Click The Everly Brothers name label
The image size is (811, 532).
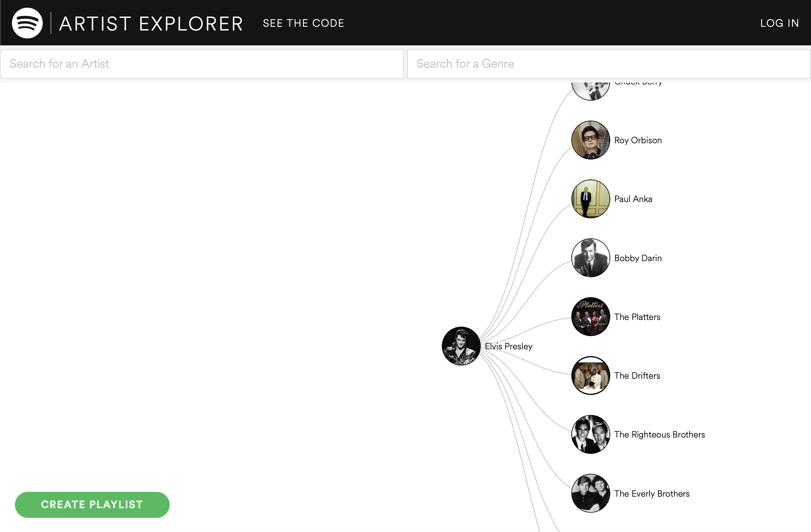tap(652, 494)
